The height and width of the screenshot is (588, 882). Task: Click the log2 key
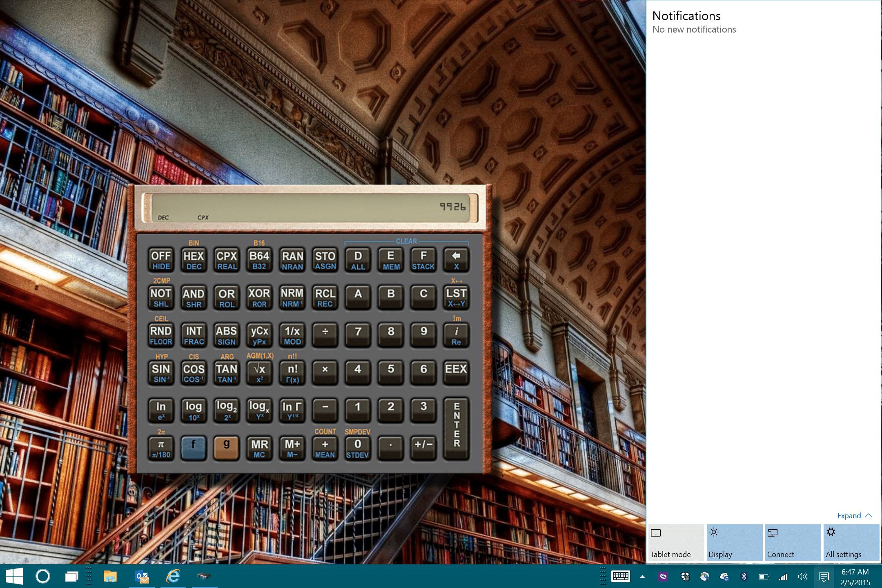(x=227, y=411)
